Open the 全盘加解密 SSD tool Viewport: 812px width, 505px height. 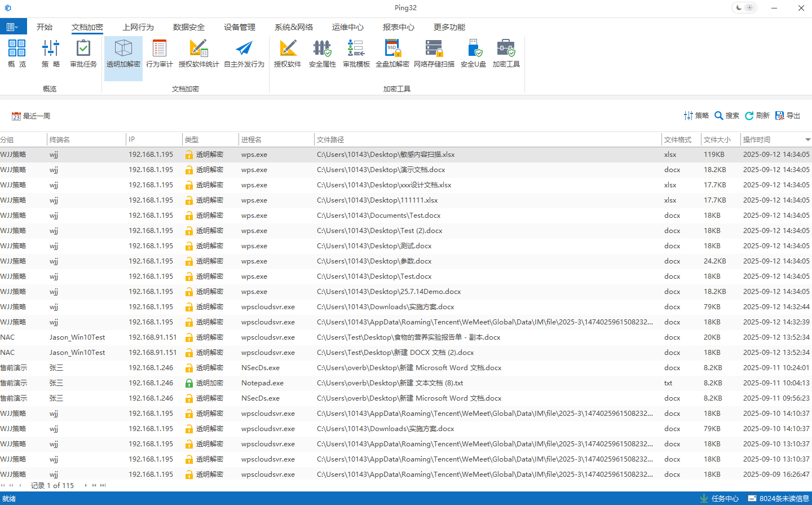click(392, 54)
